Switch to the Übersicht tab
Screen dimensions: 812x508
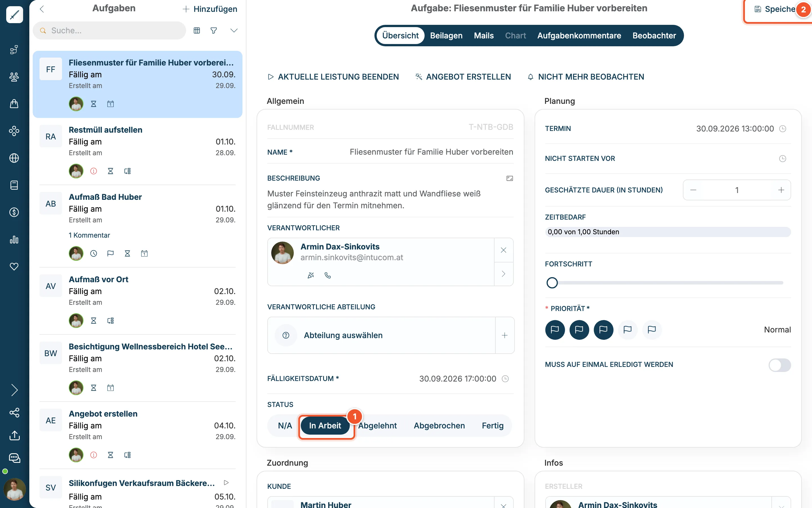(400, 36)
